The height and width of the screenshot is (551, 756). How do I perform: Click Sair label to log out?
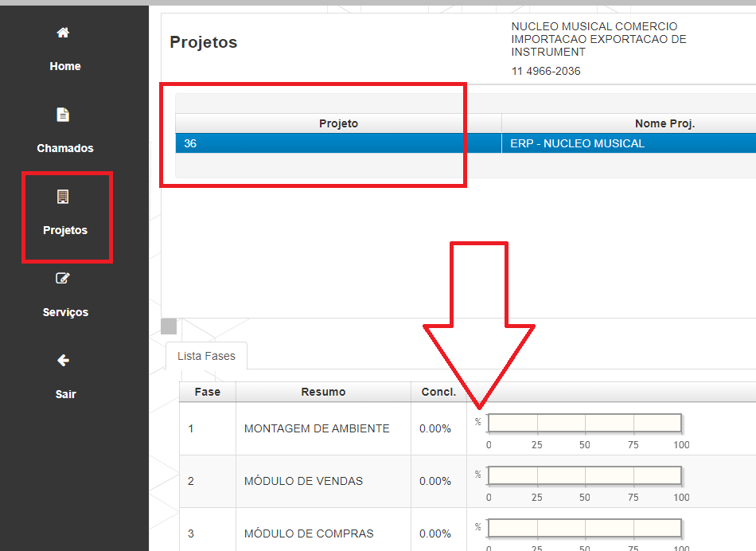pyautogui.click(x=65, y=394)
